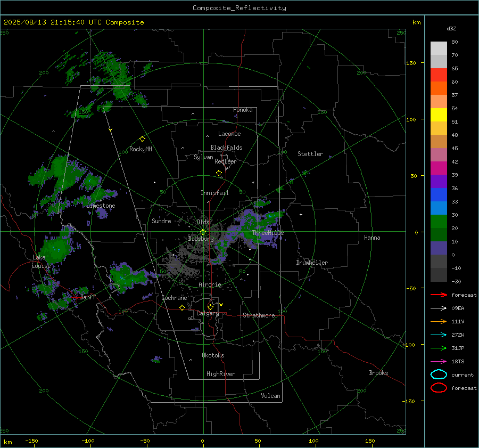Screen dimensions: 479x448
Task: Click the Blackfalds town label
Action: point(226,148)
